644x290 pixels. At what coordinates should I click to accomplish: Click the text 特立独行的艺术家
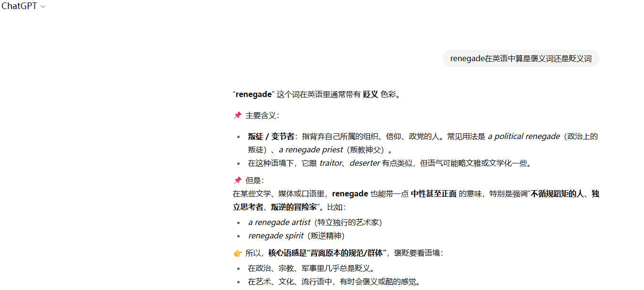(348, 222)
